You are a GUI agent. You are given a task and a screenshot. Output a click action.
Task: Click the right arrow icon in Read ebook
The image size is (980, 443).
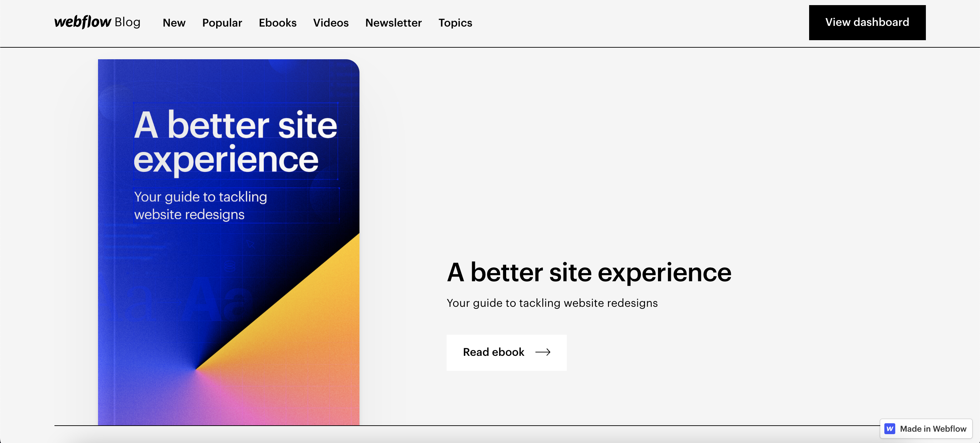(x=543, y=352)
